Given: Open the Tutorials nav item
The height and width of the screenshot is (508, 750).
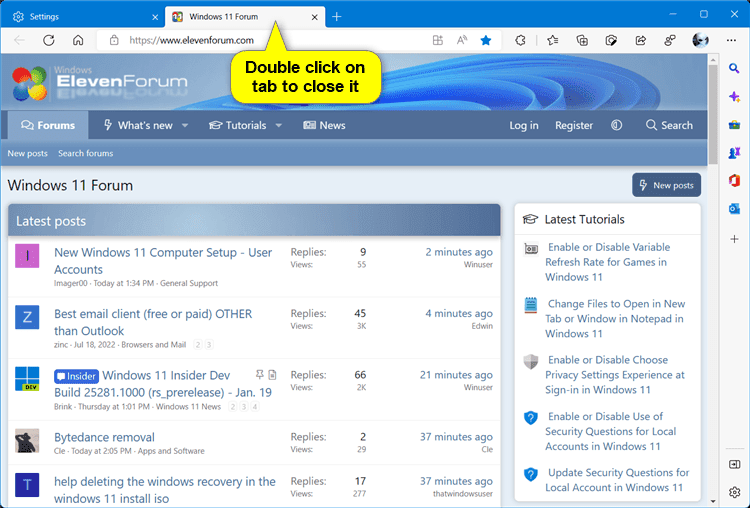Looking at the screenshot, I should click(238, 125).
